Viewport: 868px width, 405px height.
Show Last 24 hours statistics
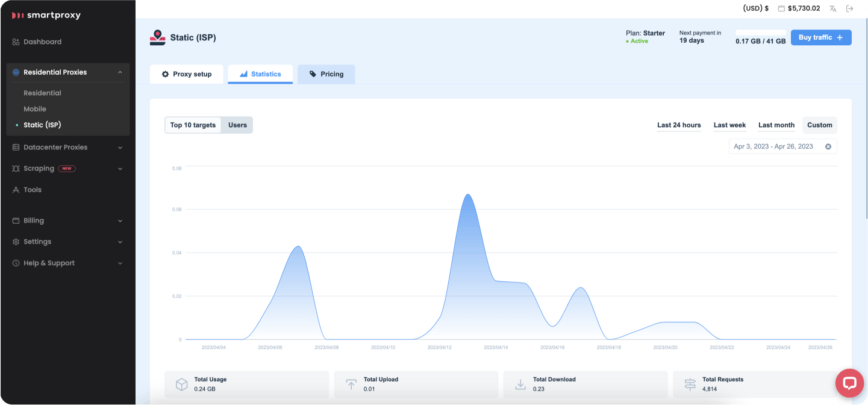pos(679,125)
